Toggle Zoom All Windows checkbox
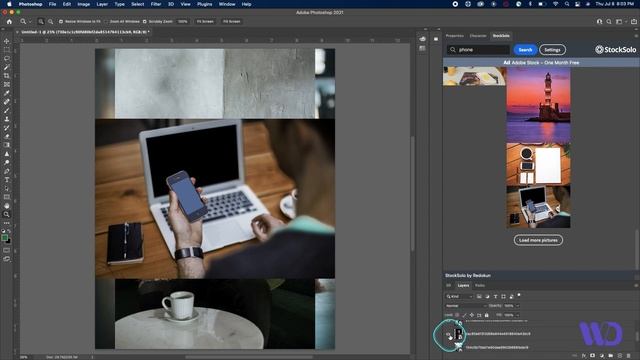This screenshot has height=360, width=640. (x=107, y=21)
